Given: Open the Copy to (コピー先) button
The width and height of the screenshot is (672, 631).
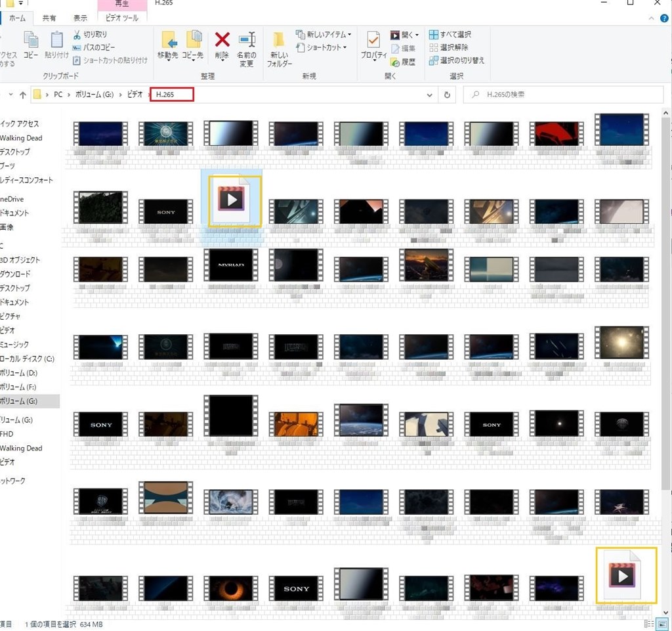Looking at the screenshot, I should (x=194, y=45).
